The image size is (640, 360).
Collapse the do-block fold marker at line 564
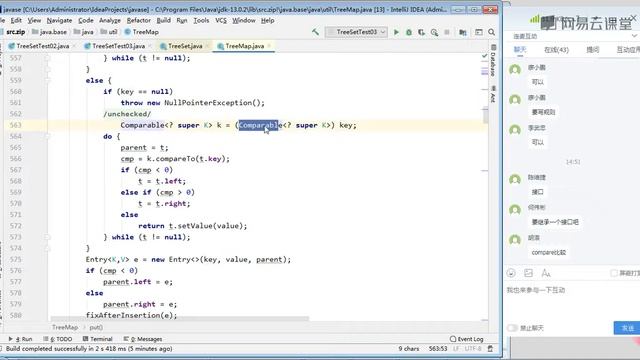tap(47, 136)
